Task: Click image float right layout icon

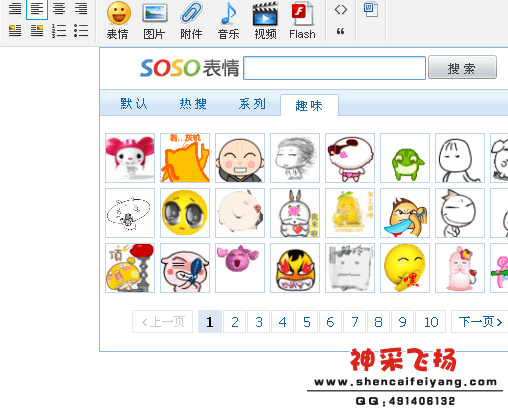Action: pos(37,31)
